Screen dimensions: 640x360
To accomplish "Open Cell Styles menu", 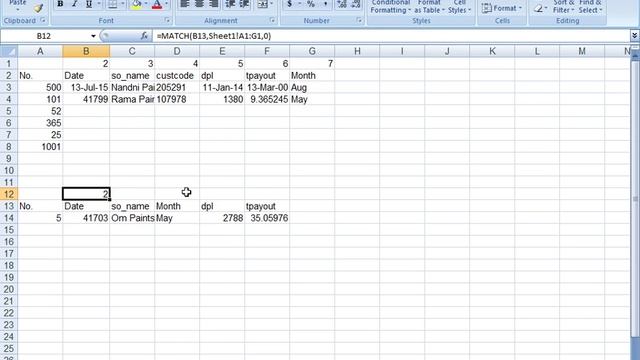I will [460, 7].
